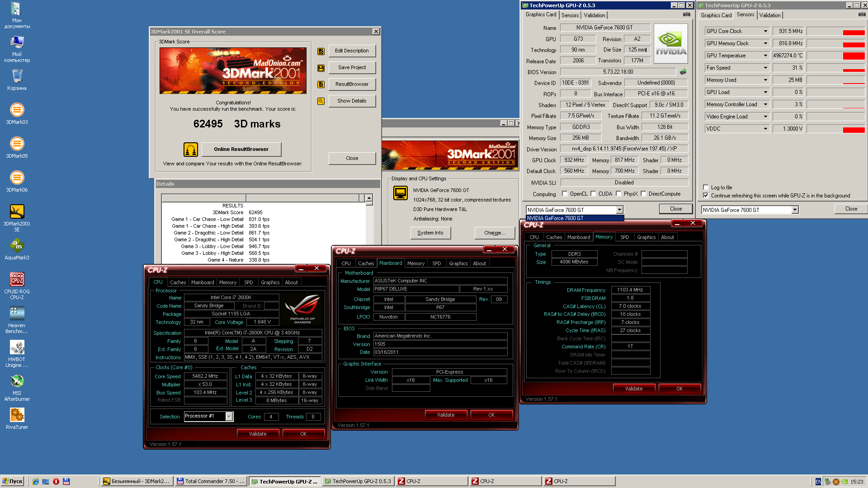Open the Recycle Bin (Корзина) icon
Image resolution: width=868 pixels, height=488 pixels.
[17, 80]
